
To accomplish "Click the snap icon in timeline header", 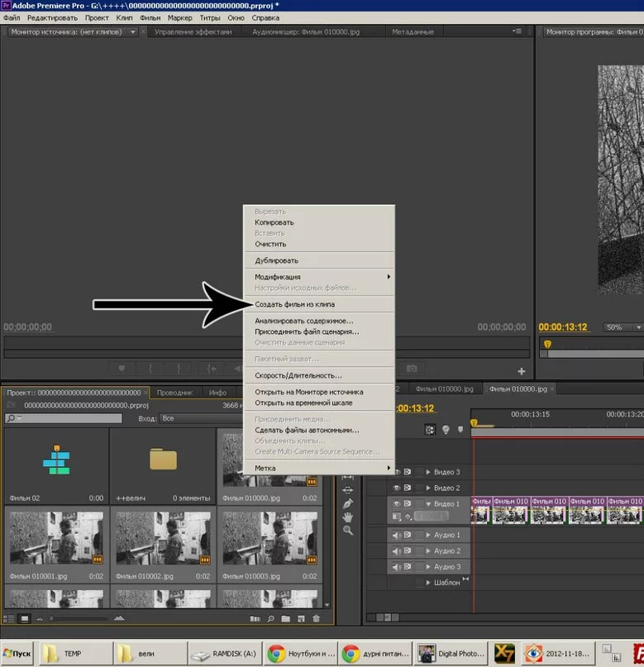I will point(430,430).
